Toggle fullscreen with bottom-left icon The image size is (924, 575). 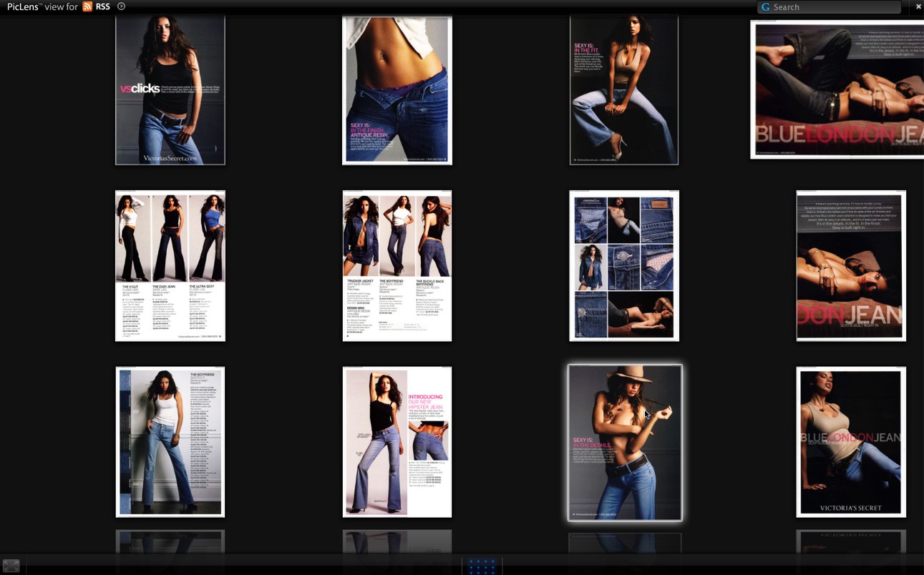tap(11, 566)
